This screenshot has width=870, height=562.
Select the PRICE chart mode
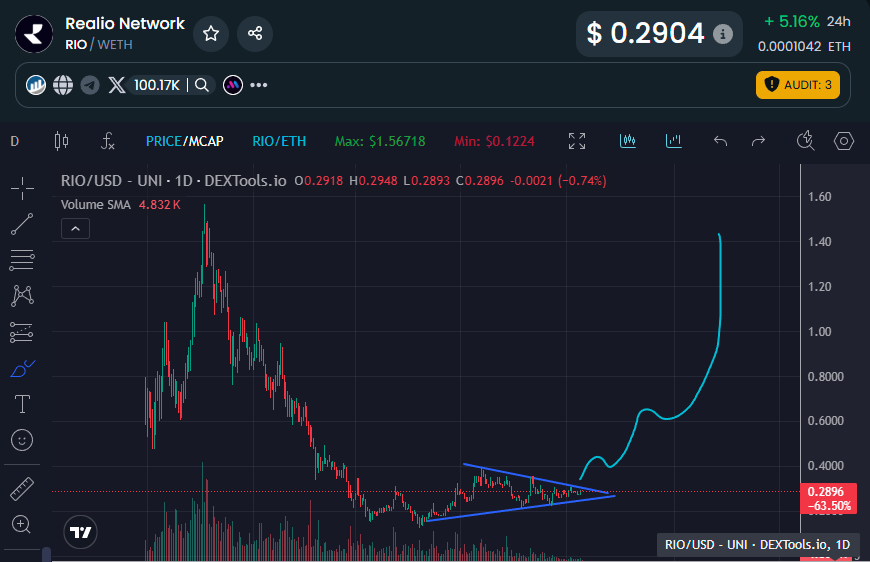pyautogui.click(x=164, y=141)
